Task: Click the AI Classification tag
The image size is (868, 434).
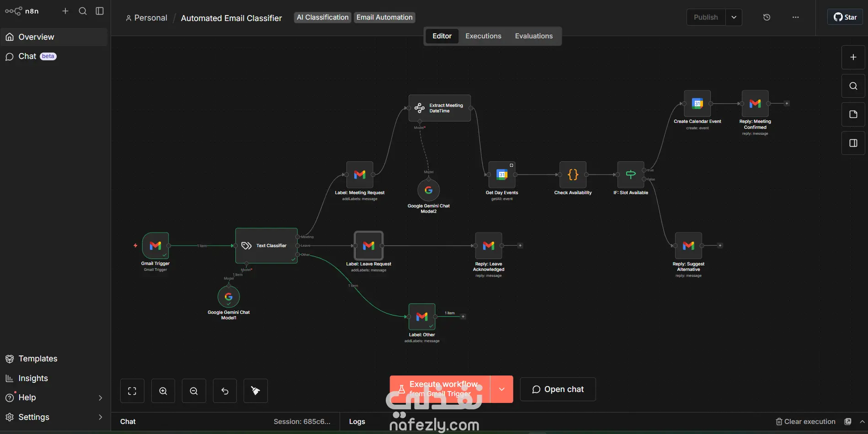Action: pyautogui.click(x=323, y=17)
